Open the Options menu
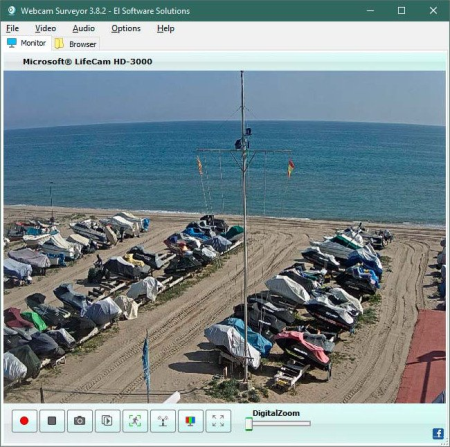The width and height of the screenshot is (450, 447). coord(126,29)
